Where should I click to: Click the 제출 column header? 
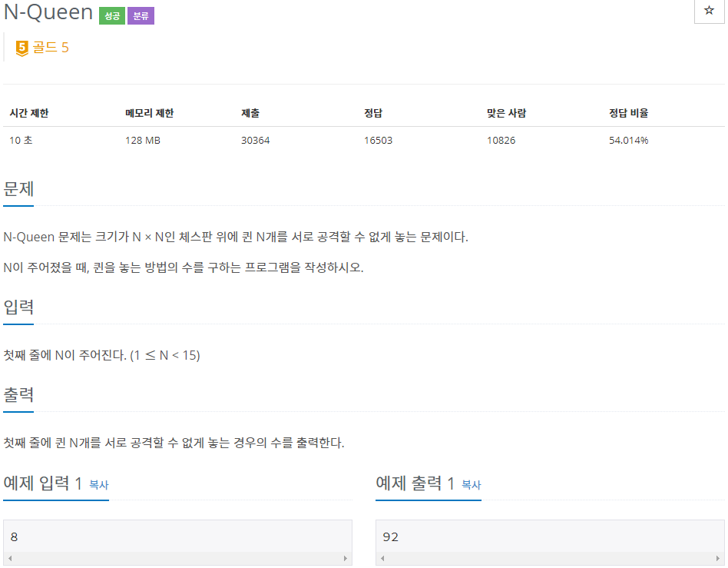click(250, 113)
